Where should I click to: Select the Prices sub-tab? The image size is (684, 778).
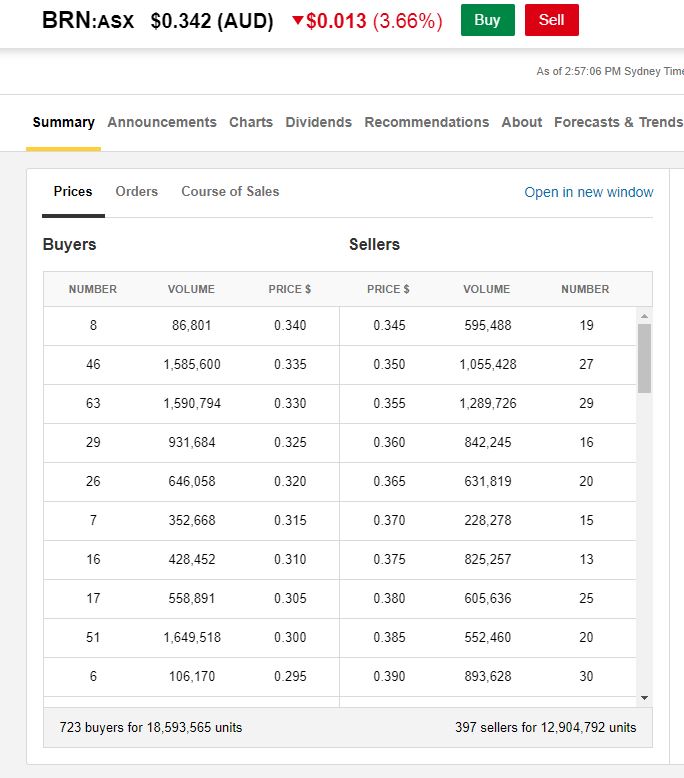point(73,191)
